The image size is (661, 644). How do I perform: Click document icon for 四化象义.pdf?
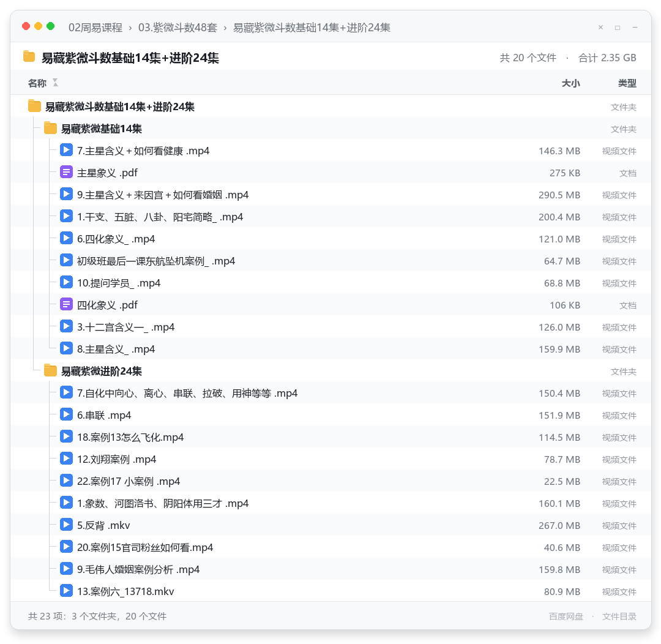pos(66,304)
